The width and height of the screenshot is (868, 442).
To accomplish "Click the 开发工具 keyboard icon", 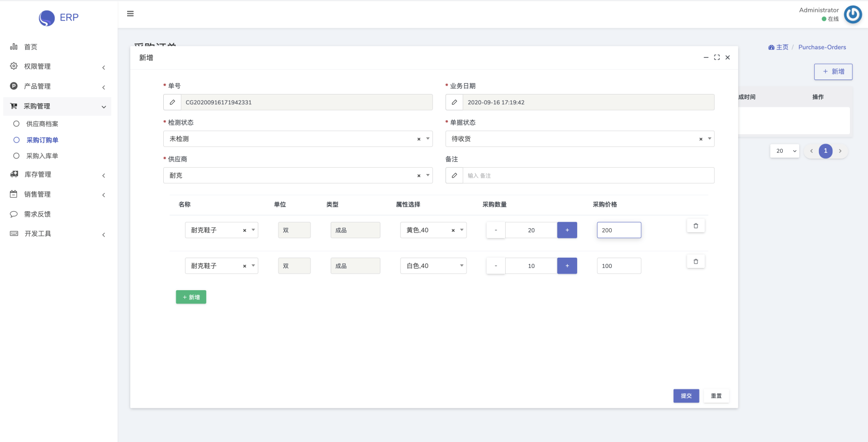I will (14, 233).
